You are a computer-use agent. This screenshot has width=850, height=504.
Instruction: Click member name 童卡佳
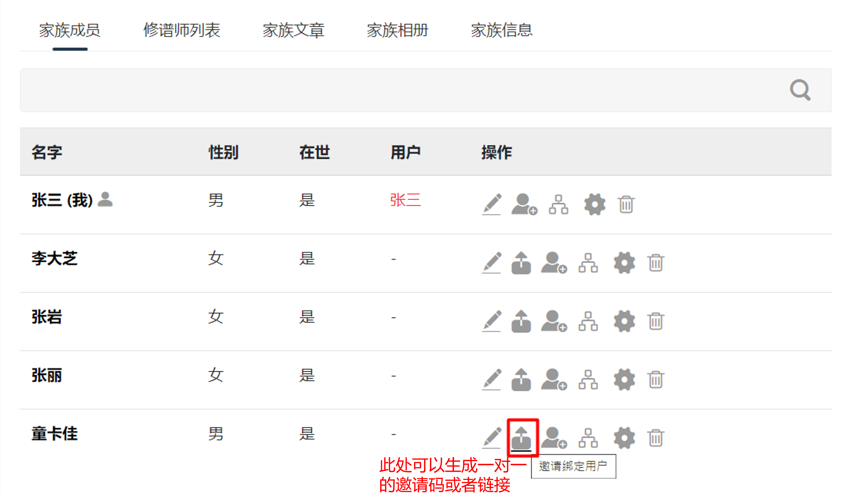[54, 434]
